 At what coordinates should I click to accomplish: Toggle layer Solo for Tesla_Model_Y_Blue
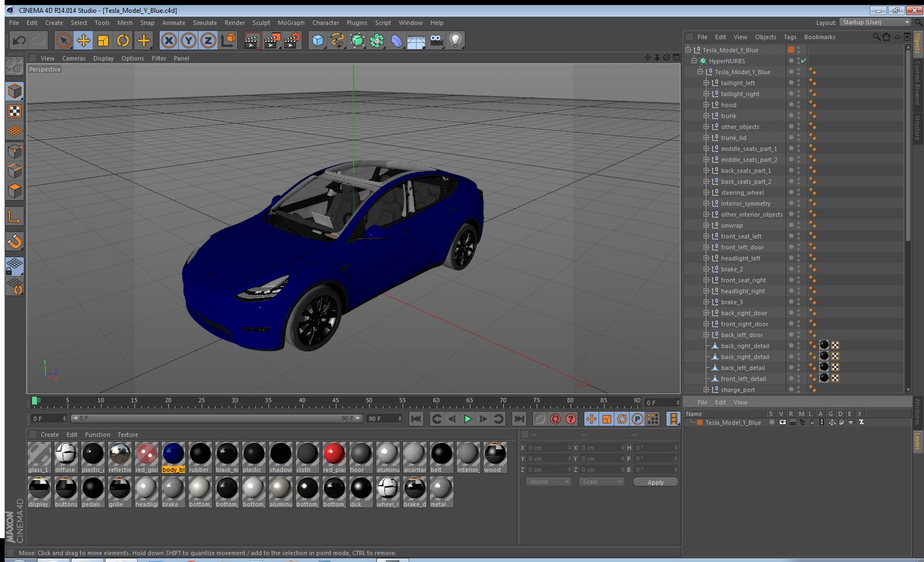pyautogui.click(x=772, y=423)
